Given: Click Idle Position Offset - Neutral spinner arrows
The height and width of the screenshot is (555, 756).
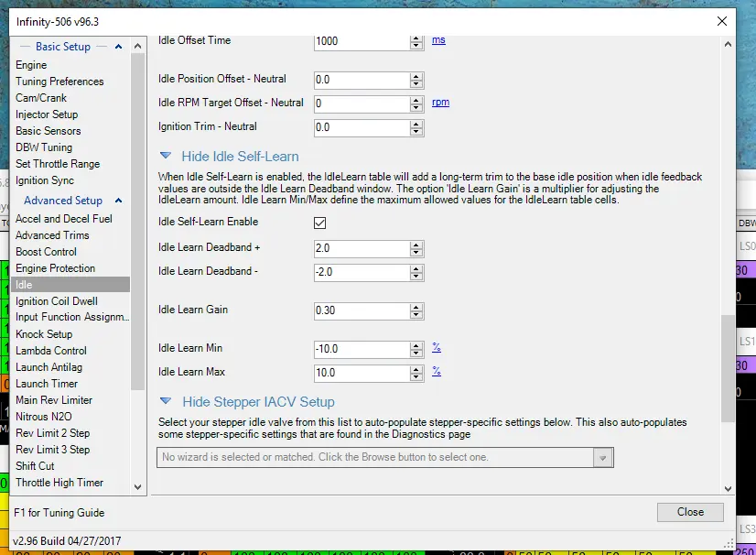Looking at the screenshot, I should (416, 80).
